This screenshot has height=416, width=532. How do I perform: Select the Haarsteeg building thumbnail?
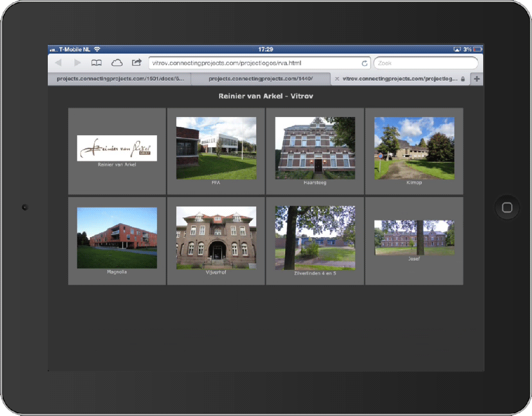point(315,148)
